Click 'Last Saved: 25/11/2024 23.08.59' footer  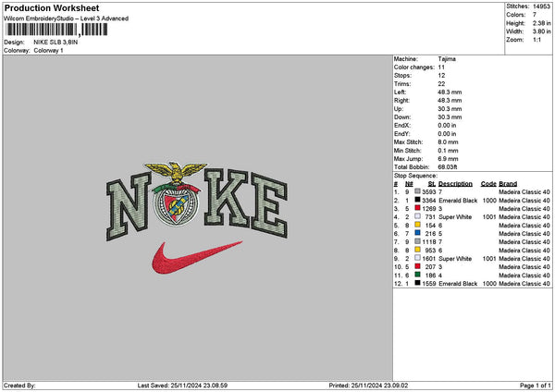coord(182,386)
